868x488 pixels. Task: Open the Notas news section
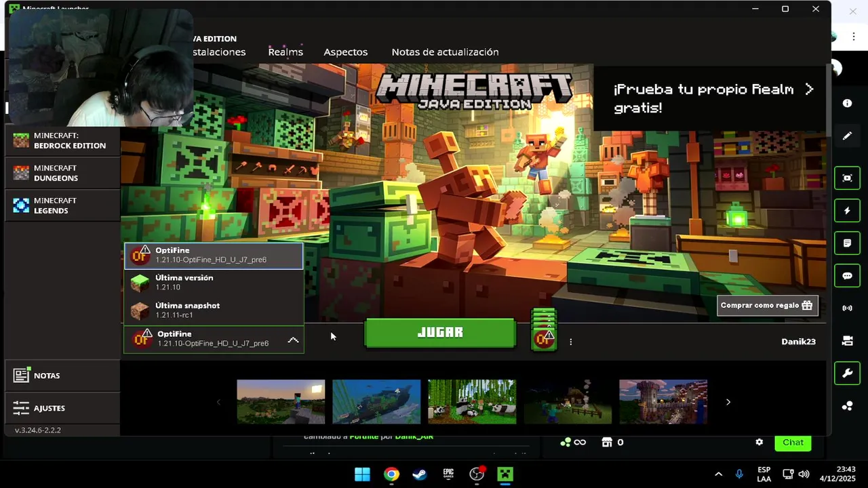coord(62,375)
